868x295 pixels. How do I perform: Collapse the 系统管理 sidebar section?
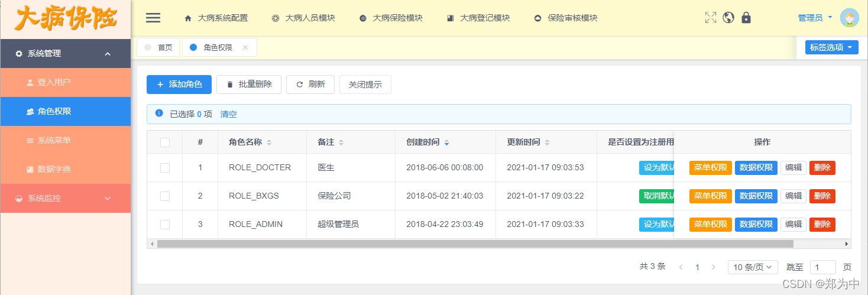pos(65,54)
